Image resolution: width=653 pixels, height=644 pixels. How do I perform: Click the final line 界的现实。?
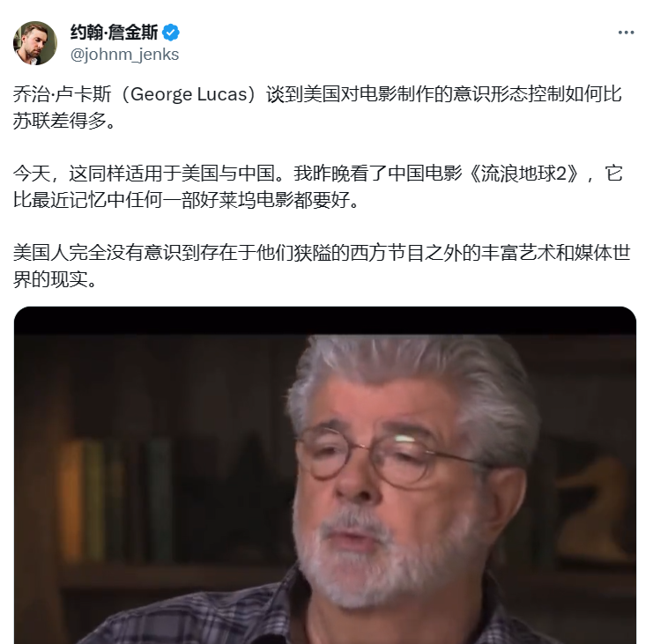tap(55, 279)
